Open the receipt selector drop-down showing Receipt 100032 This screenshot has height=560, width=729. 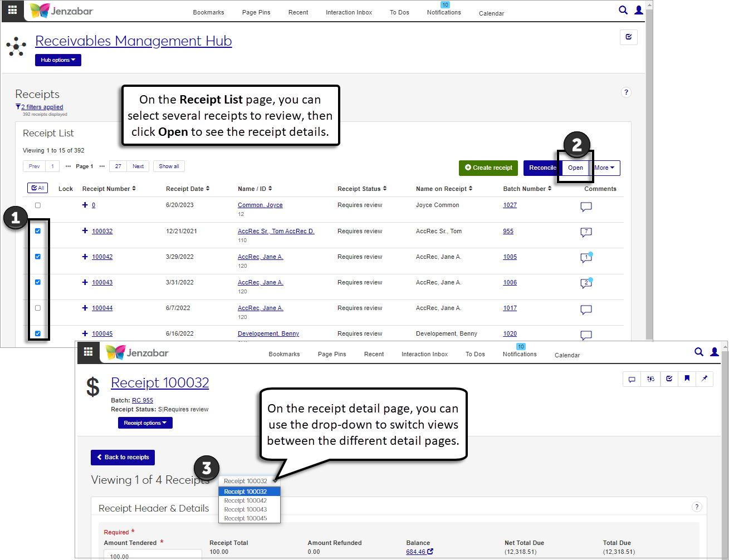tap(249, 481)
